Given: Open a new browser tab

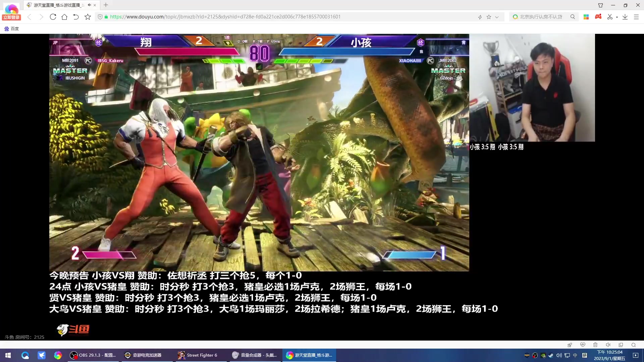Looking at the screenshot, I should pos(106,5).
